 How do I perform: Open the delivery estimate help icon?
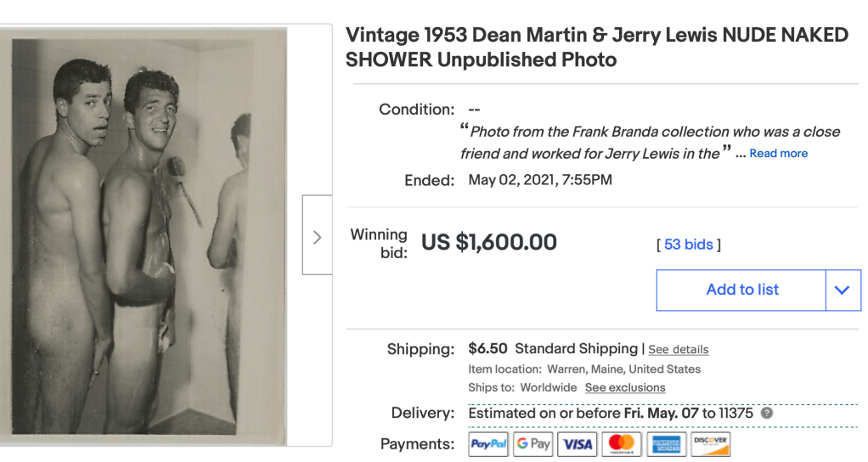(767, 414)
